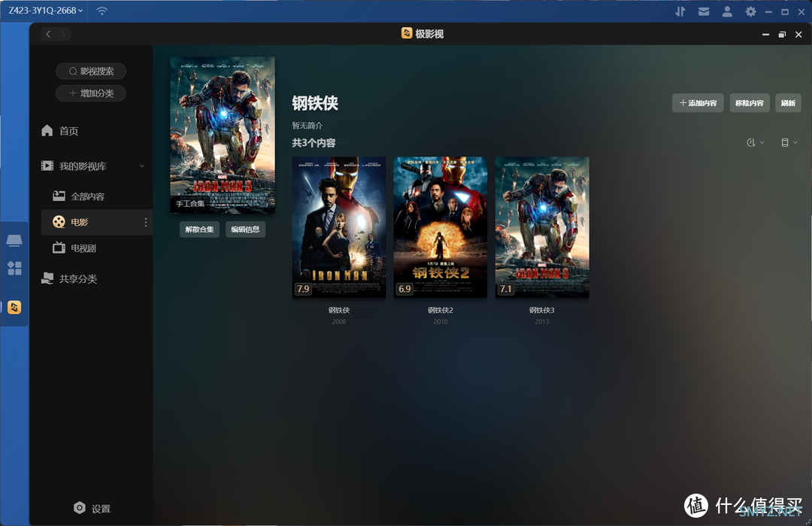Viewport: 812px width, 526px height.
Task: Click the user account icon
Action: pyautogui.click(x=727, y=11)
